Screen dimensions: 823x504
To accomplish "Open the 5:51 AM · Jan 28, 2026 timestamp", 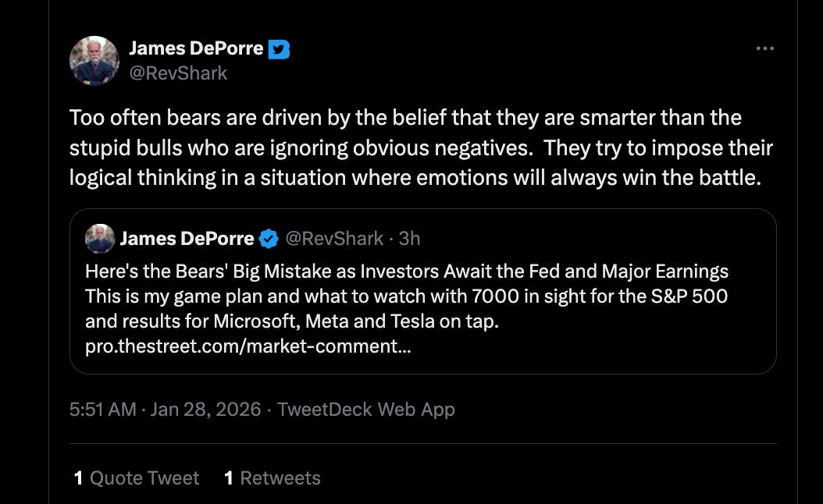I will [165, 410].
